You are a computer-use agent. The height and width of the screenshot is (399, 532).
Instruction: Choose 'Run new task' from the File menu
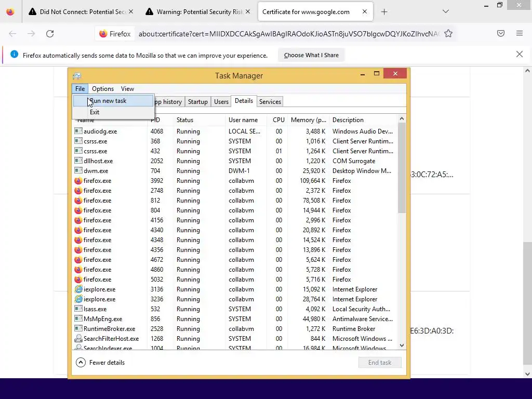(113, 101)
